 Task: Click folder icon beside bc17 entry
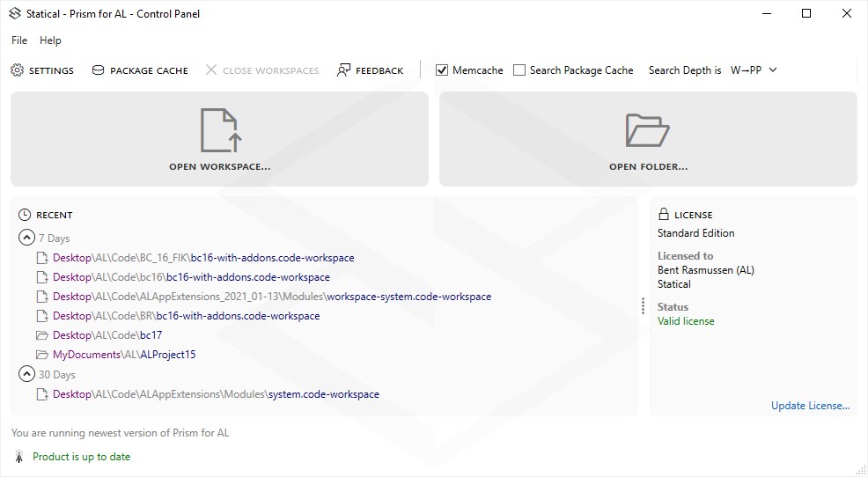42,335
